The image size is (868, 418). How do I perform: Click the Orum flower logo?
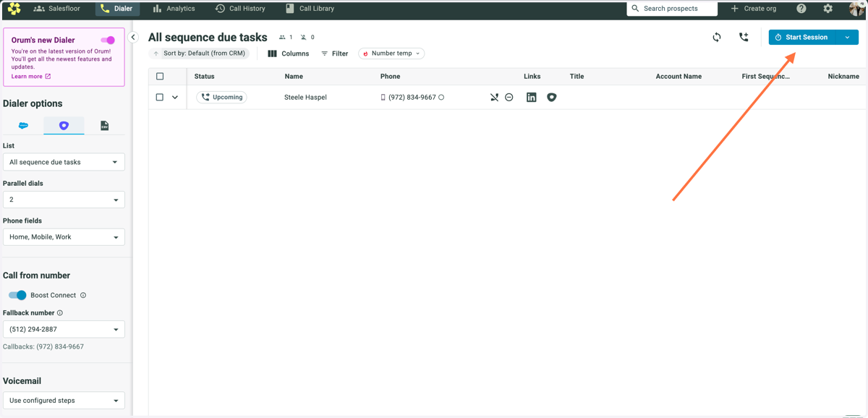tap(14, 9)
